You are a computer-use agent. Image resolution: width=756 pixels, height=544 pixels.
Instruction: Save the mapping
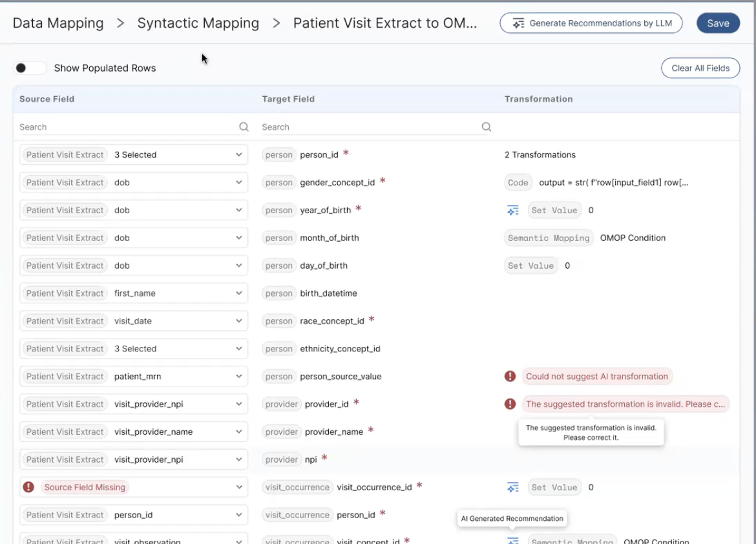tap(718, 23)
